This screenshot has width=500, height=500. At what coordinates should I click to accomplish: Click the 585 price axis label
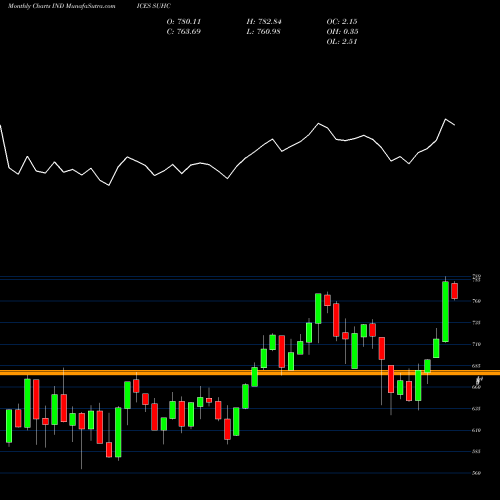[x=476, y=452]
